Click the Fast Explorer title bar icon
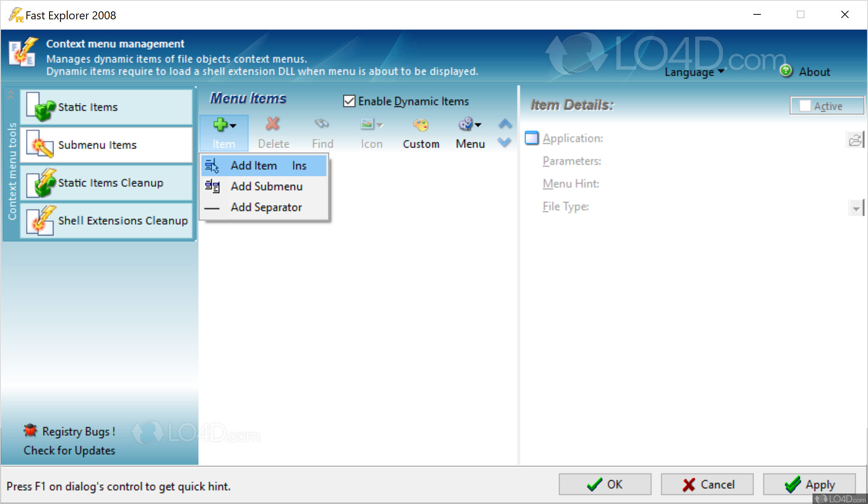Screen dimensions: 868x504 [x=16, y=15]
